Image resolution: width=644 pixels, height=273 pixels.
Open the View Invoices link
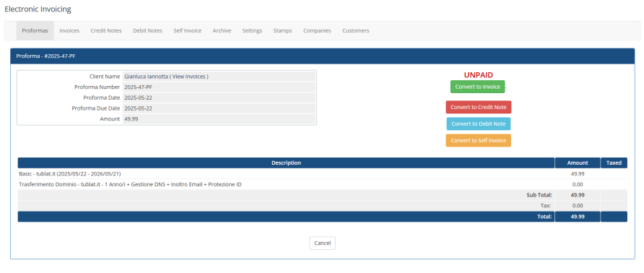189,77
